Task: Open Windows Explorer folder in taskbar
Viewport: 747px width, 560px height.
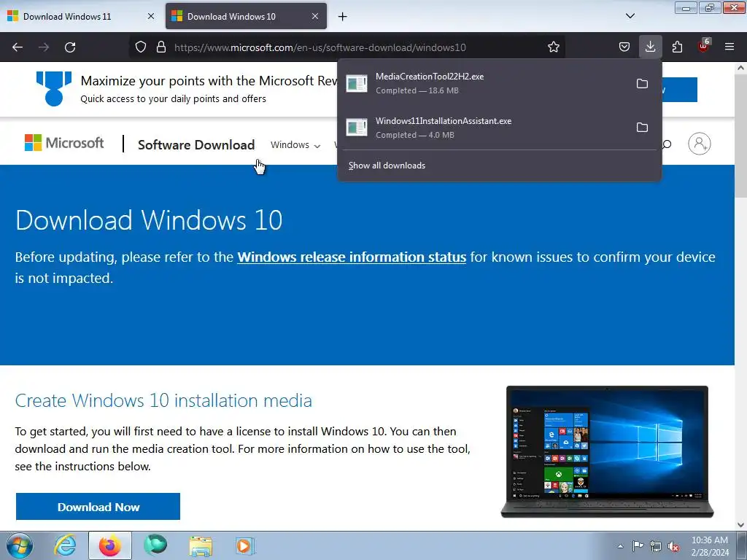Action: pyautogui.click(x=201, y=545)
